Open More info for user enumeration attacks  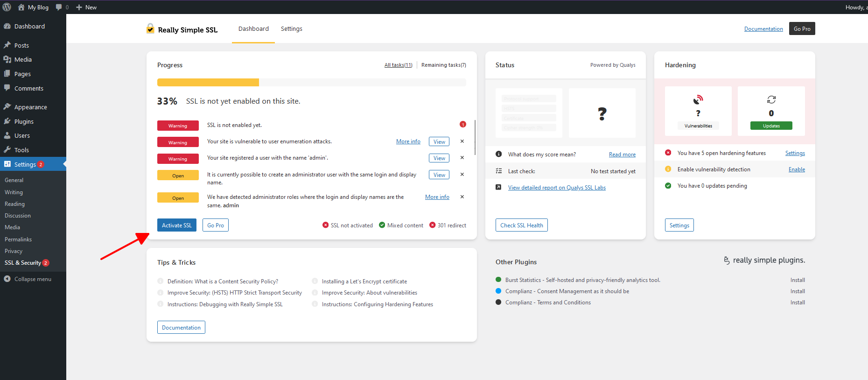(408, 141)
